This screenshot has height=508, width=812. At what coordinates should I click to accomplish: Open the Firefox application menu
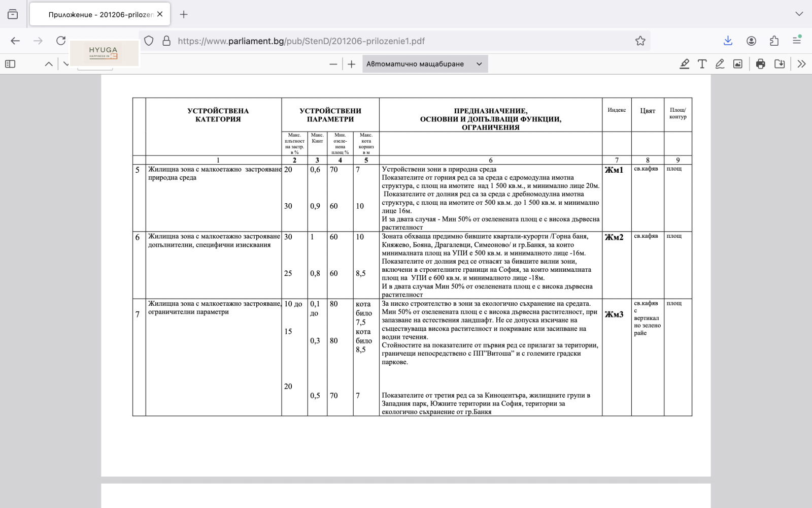pyautogui.click(x=797, y=41)
